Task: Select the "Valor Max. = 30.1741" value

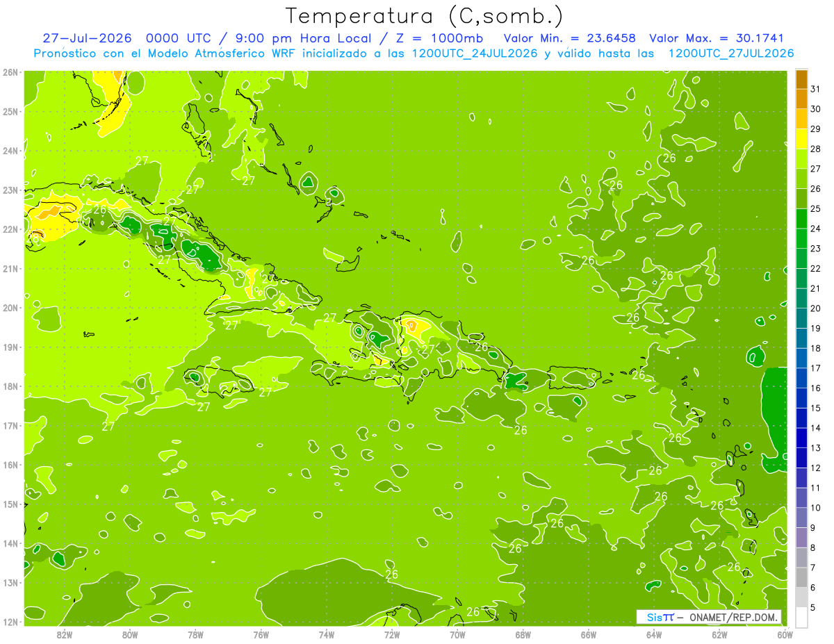Action: tap(716, 38)
